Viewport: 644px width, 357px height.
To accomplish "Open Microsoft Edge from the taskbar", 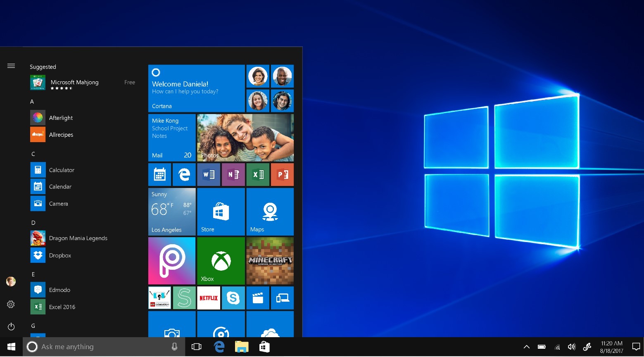I will point(219,347).
